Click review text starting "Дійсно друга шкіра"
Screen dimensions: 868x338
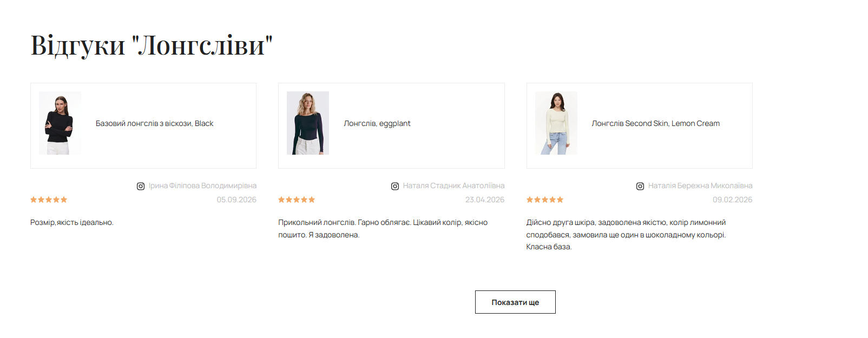[x=626, y=235]
